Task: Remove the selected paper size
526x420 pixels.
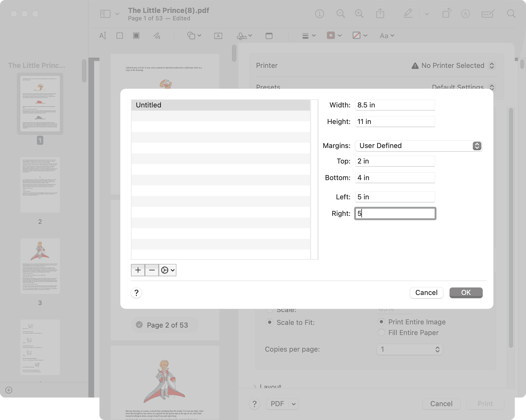Action: 152,270
